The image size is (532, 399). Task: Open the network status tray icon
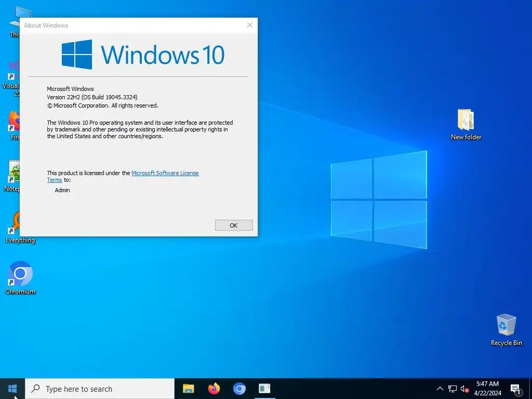tap(453, 389)
